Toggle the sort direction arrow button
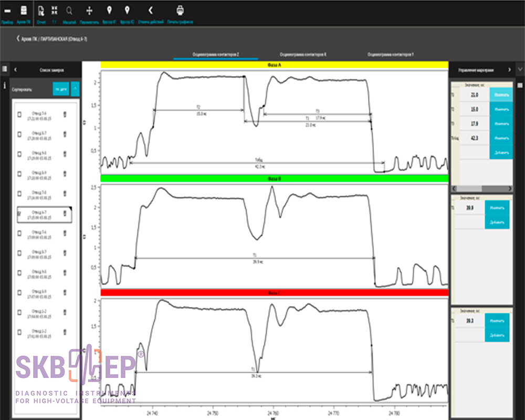This screenshot has width=525, height=420. click(75, 89)
